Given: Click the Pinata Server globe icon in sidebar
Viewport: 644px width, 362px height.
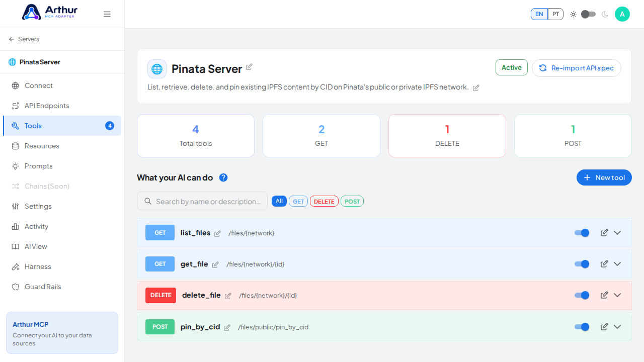Looking at the screenshot, I should point(12,62).
